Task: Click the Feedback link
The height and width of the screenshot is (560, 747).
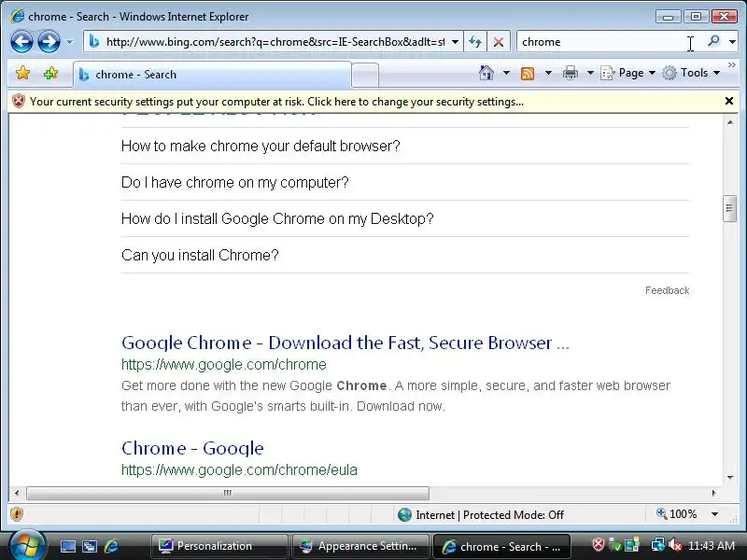Action: point(667,290)
